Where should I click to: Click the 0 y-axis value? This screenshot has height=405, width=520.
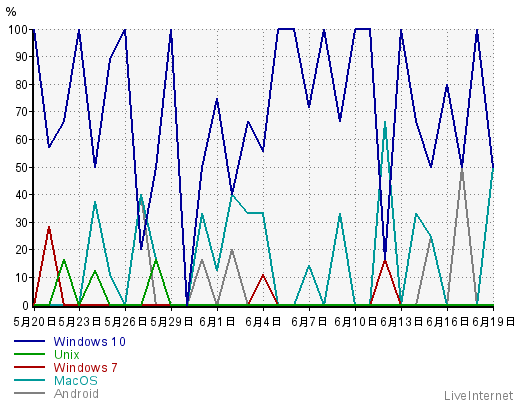pos(25,305)
